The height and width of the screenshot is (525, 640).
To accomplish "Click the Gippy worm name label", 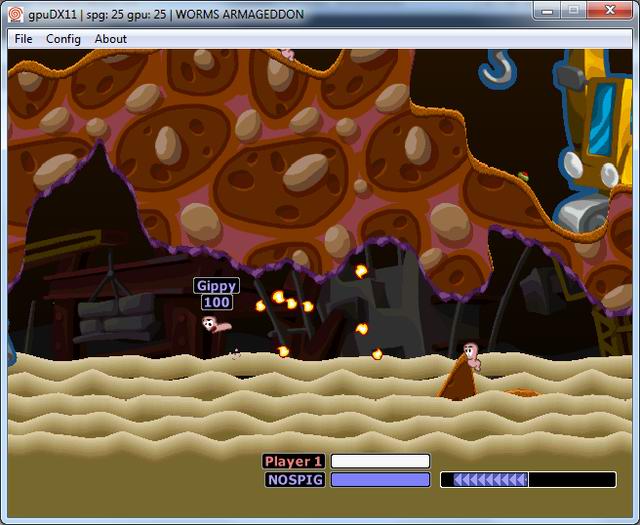I will pos(216,286).
